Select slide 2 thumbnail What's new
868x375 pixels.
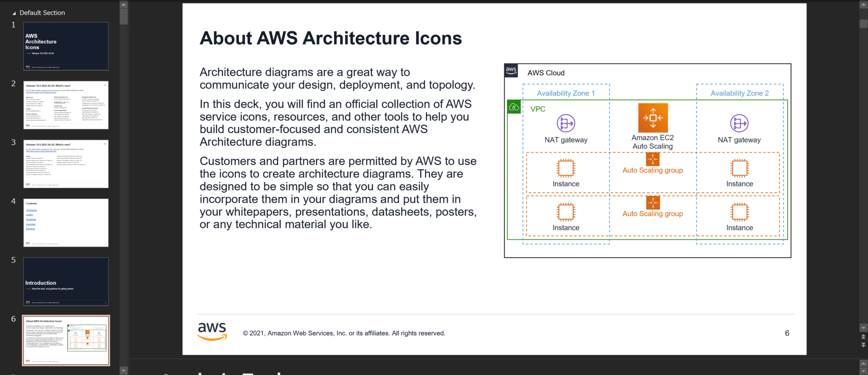pos(66,105)
